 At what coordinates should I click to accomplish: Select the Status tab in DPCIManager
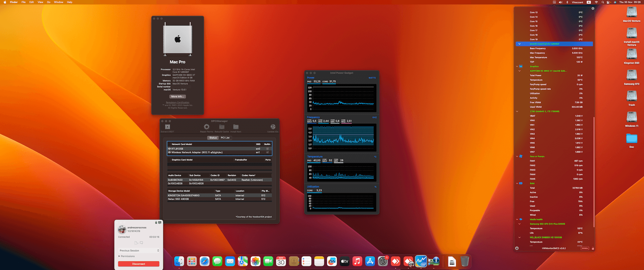tap(213, 138)
